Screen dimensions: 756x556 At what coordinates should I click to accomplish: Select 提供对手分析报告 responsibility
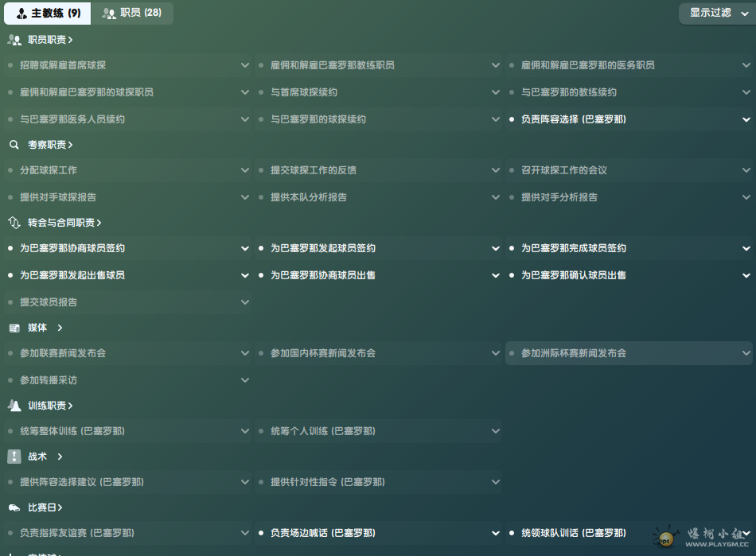pos(629,197)
